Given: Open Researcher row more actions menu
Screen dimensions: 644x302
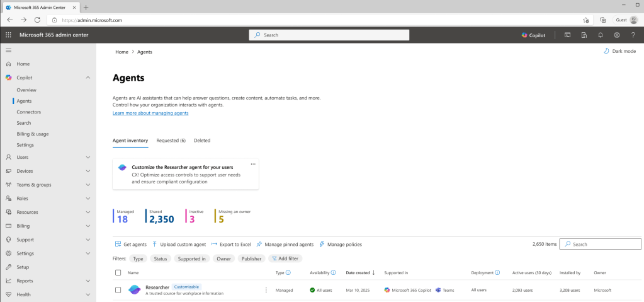Looking at the screenshot, I should 266,290.
